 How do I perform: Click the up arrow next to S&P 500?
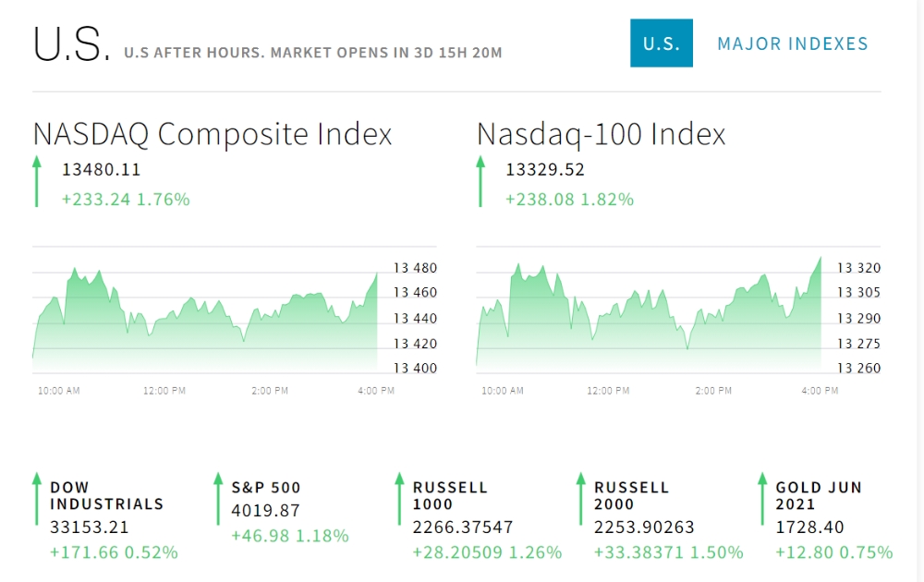tap(218, 500)
